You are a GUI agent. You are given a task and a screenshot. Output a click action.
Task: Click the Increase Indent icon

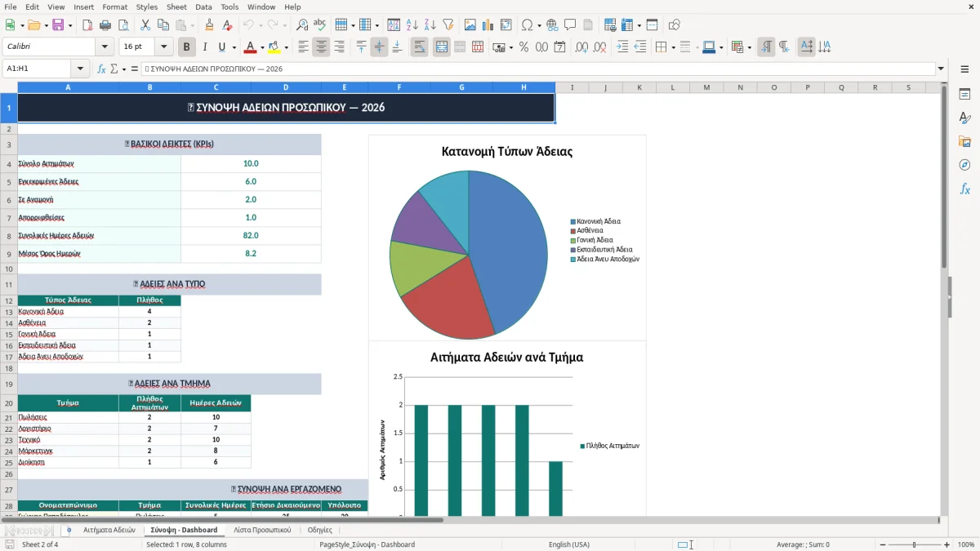(x=622, y=47)
